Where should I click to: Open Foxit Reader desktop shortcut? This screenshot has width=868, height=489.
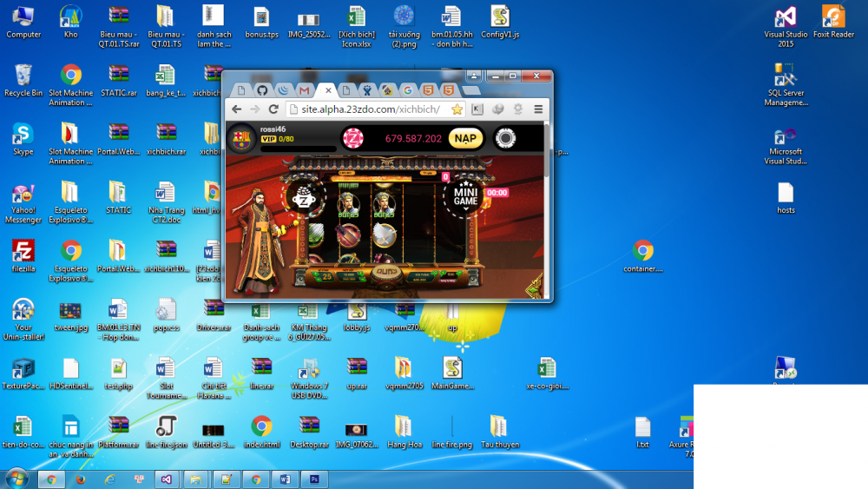tap(833, 24)
